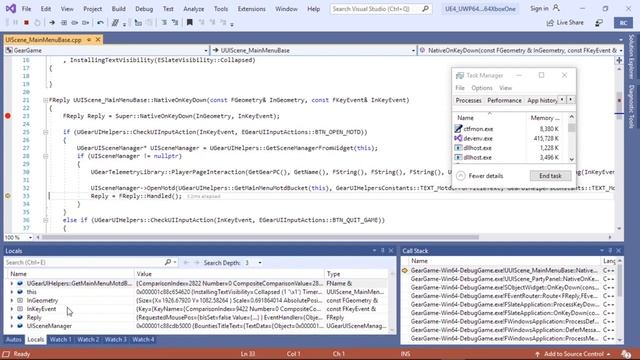This screenshot has height=360, width=640.
Task: Close the UIScene_MainMenuBase.cpp tab
Action: pyautogui.click(x=98, y=40)
